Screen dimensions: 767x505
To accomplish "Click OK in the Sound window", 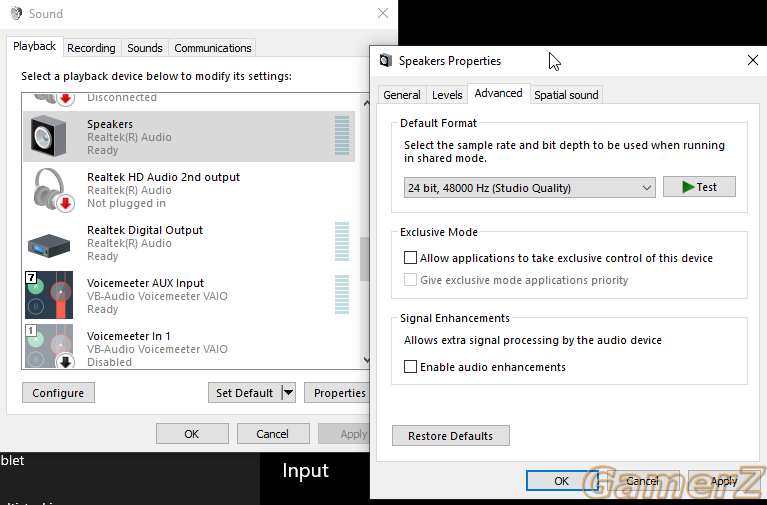I will [x=192, y=434].
